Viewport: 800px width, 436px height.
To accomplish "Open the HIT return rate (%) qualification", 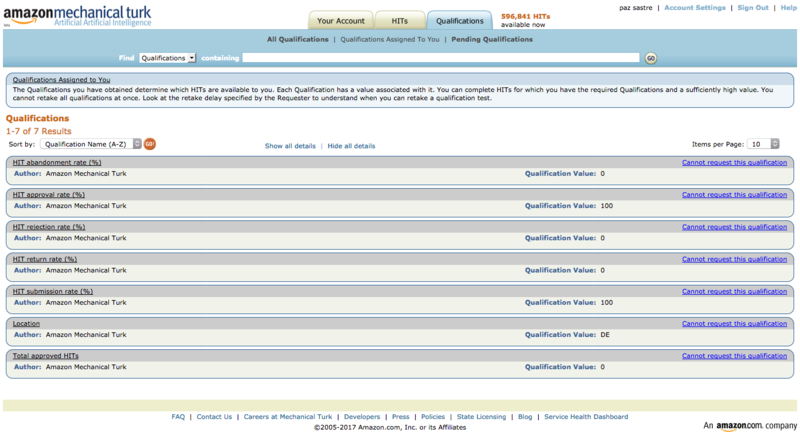I will [x=45, y=259].
